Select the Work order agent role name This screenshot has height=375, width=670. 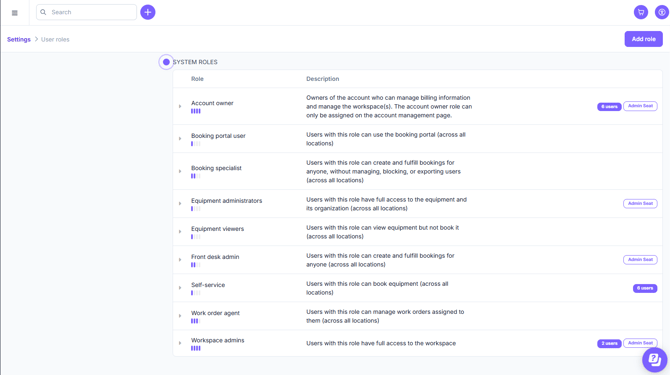(x=215, y=313)
